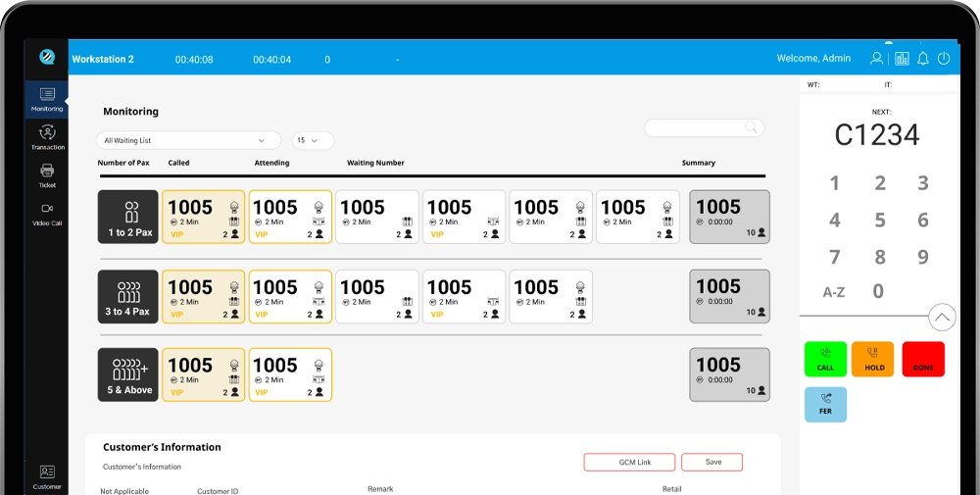Open the statistics chart icon in the header
980x495 pixels.
(x=902, y=58)
